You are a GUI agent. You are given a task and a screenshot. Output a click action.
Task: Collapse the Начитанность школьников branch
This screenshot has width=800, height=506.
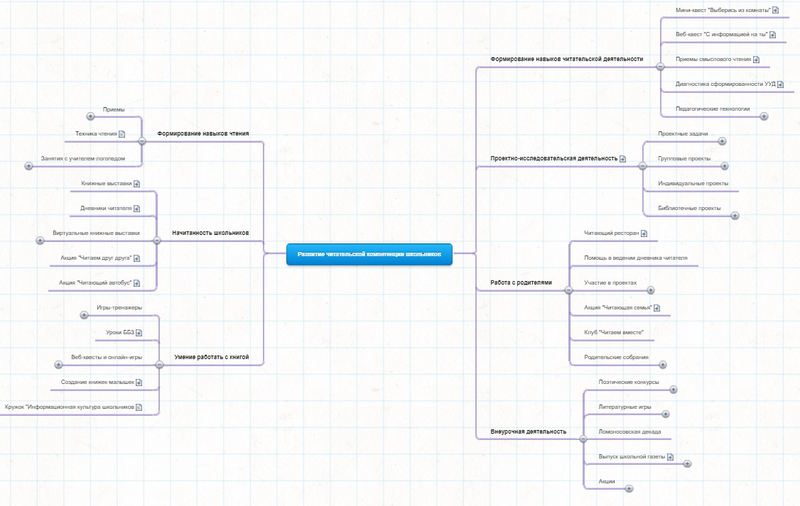click(157, 240)
